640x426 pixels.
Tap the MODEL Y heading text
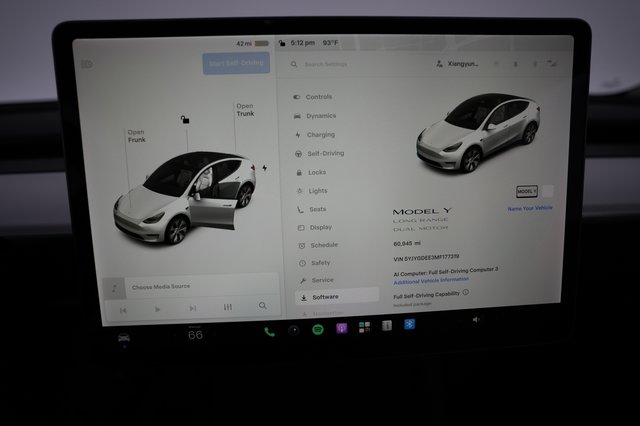[422, 211]
